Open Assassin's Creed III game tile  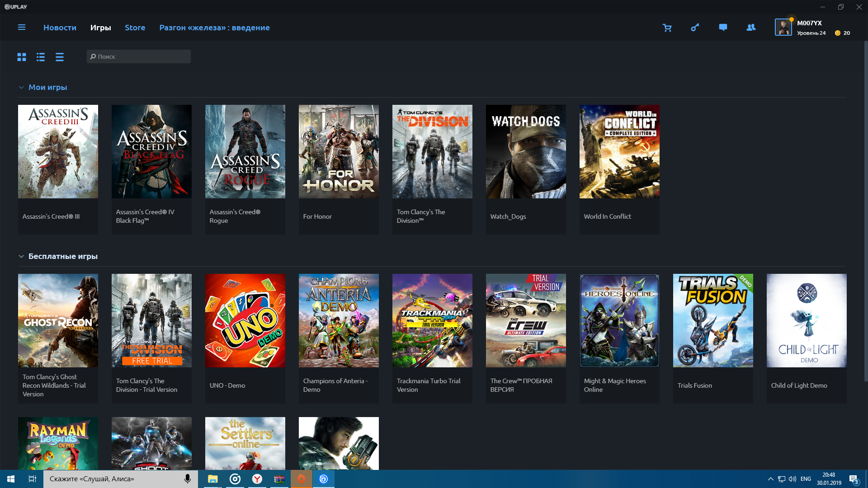point(58,169)
